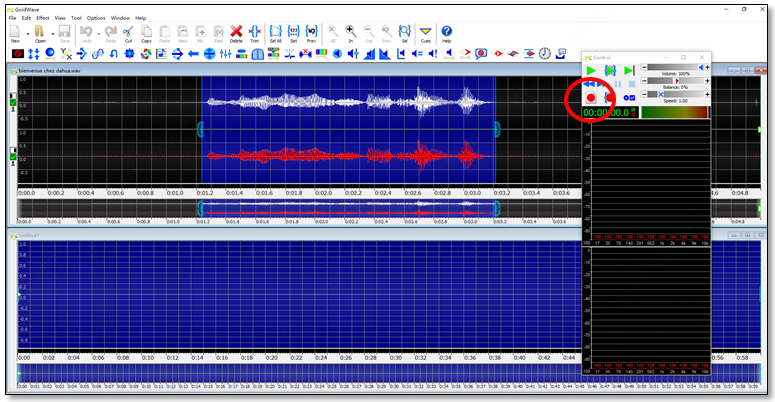Click the colorful swirl plugin effect icon
Screen dimensions: 775x402
point(146,53)
